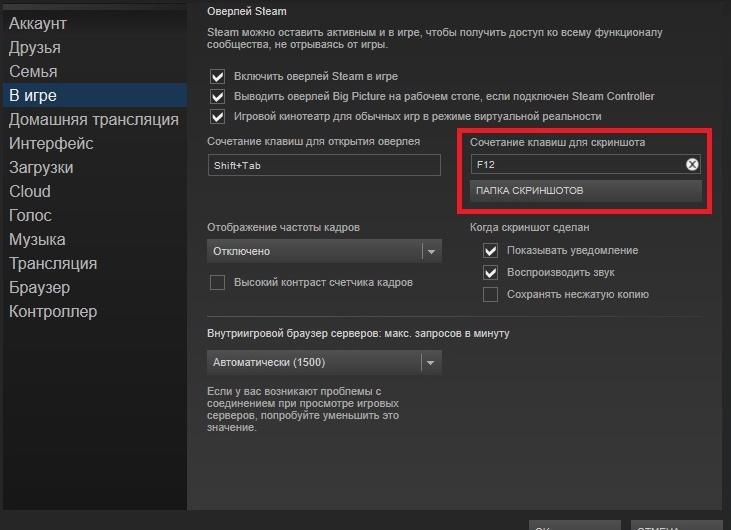Open the 'Отображение частоты кадров' dropdown

coord(324,251)
